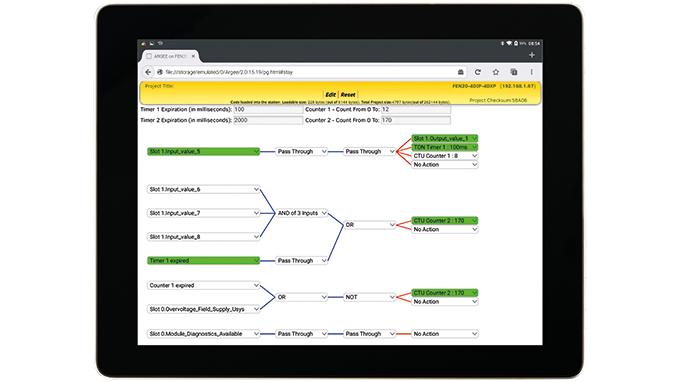Open Slot 1.Input_value_6 dropdown
This screenshot has width=680, height=382.
(x=203, y=189)
